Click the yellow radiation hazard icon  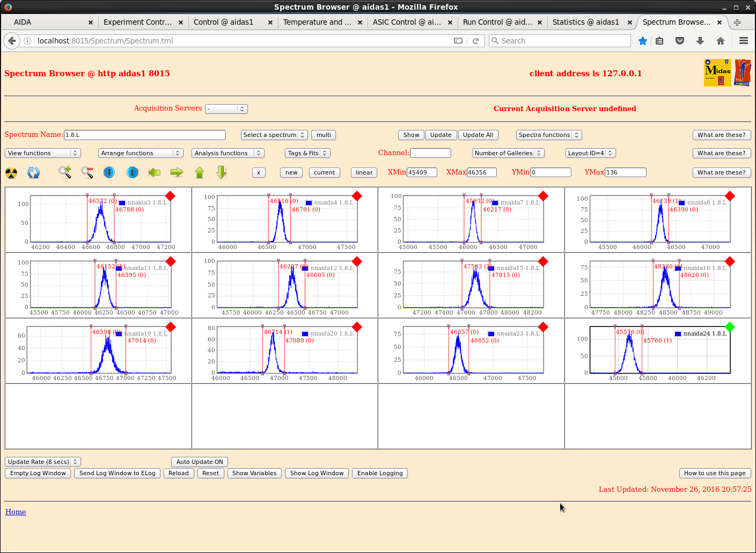tap(11, 173)
